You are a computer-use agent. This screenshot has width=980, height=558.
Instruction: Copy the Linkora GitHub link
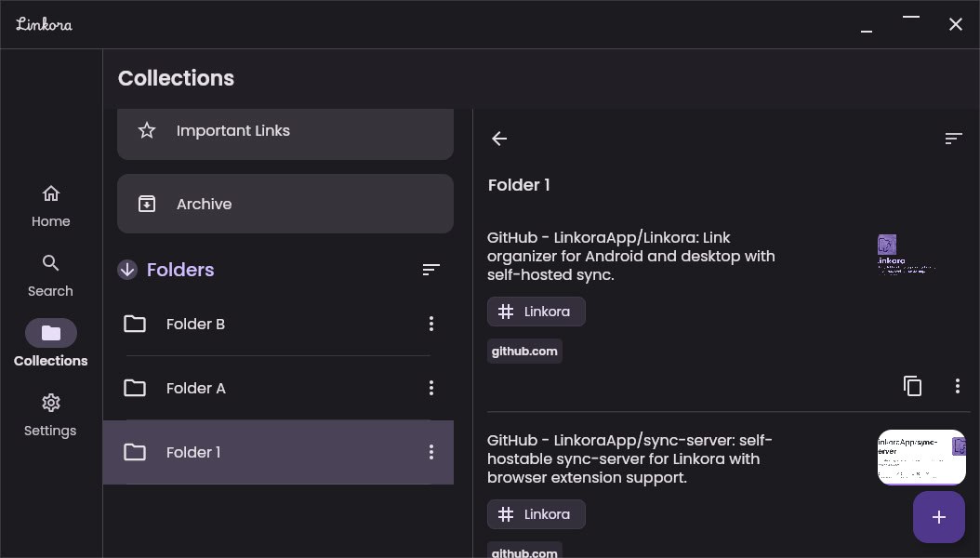pos(913,386)
